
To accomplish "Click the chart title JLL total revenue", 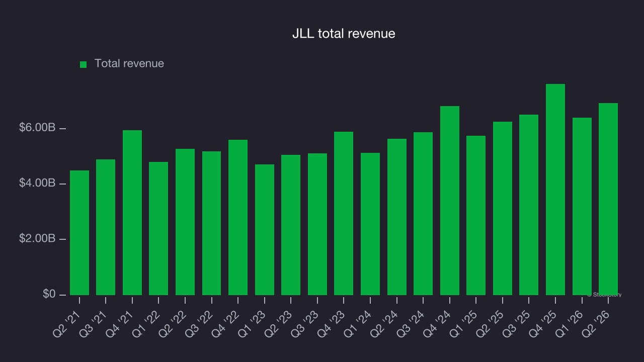I will (x=344, y=34).
